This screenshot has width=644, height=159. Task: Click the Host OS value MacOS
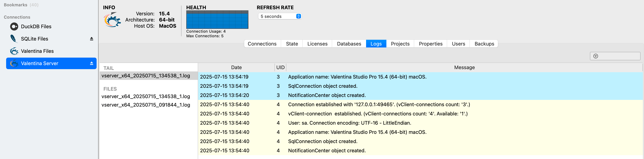pyautogui.click(x=168, y=26)
